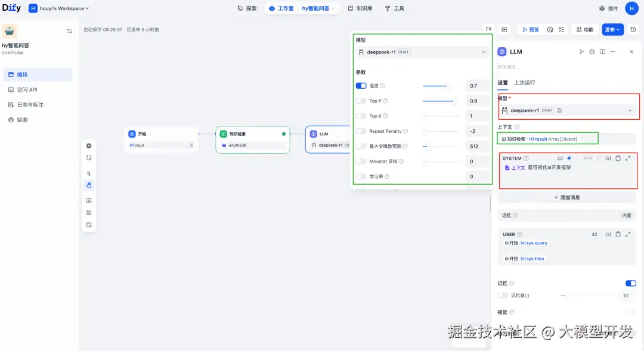
Task: Copy the SYSTEM prompt
Action: (x=618, y=158)
